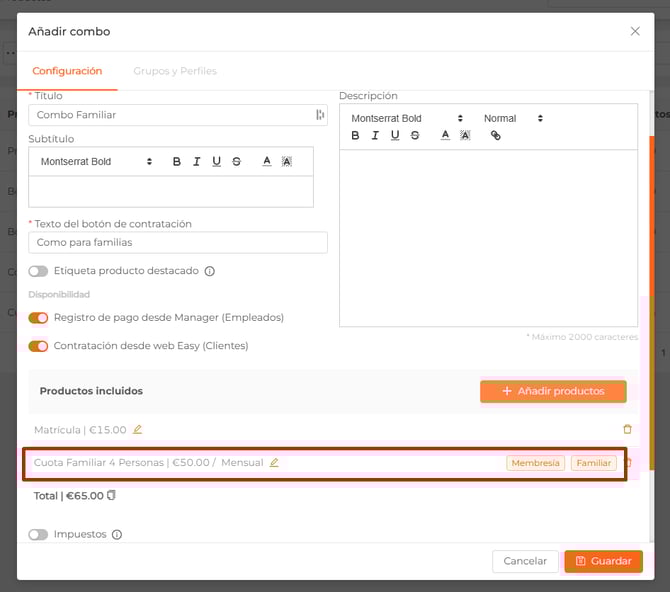The width and height of the screenshot is (670, 592).
Task: Pick text color in Descripción editor
Action: coord(445,136)
